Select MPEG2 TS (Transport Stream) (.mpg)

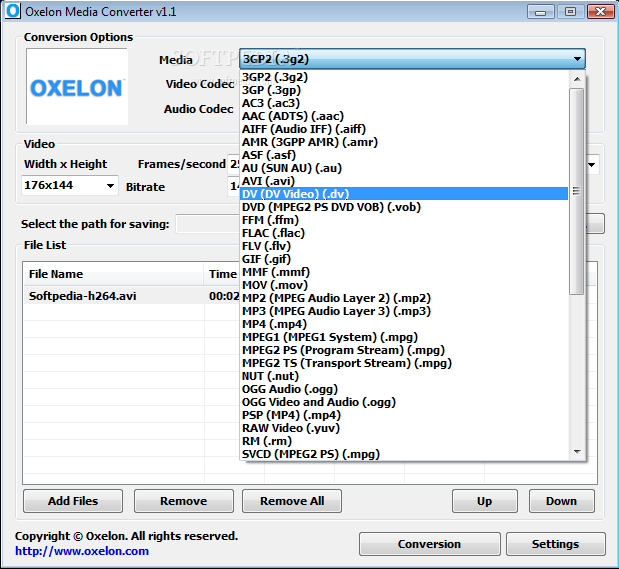pyautogui.click(x=404, y=363)
